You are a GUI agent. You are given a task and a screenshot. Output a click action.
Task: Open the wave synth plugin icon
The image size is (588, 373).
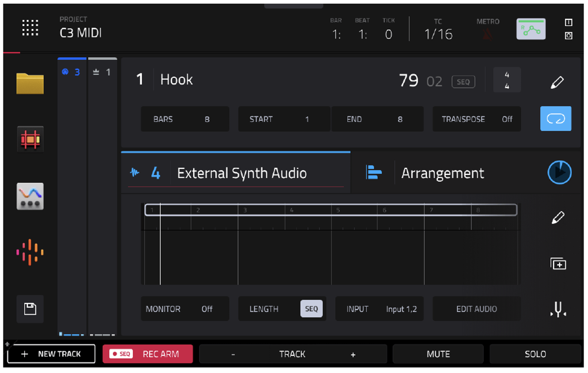tap(30, 196)
